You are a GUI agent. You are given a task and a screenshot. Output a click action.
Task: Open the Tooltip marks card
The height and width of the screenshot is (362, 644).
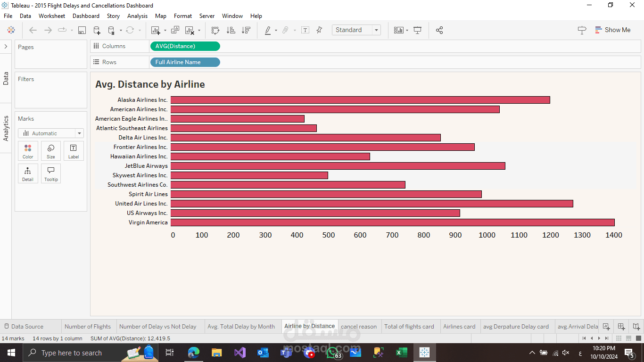click(x=51, y=174)
